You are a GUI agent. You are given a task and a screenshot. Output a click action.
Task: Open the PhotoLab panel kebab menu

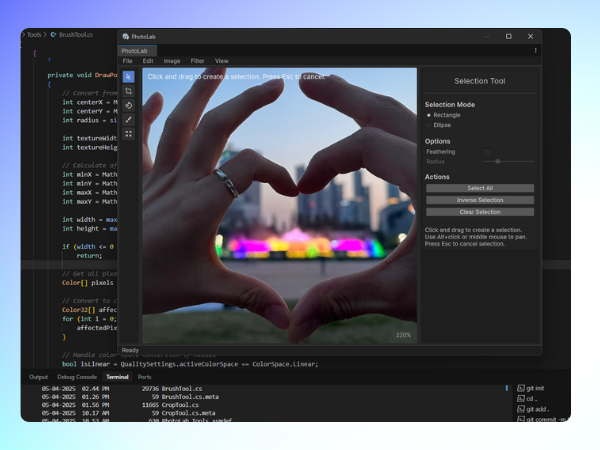535,51
